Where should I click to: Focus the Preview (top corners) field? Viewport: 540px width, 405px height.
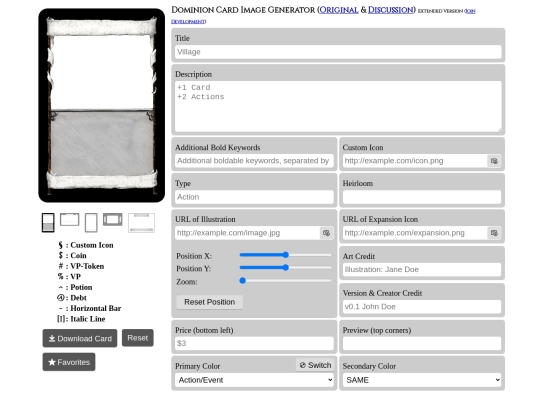pos(422,343)
